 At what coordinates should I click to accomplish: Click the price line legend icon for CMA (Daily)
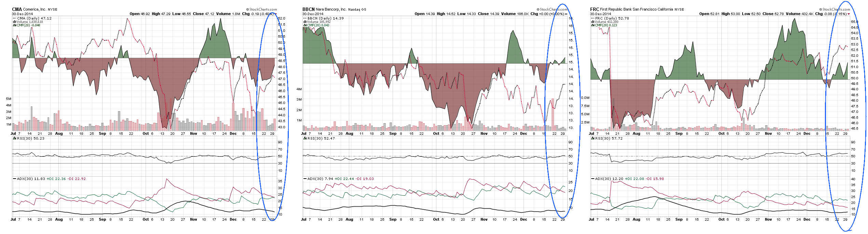(14, 18)
